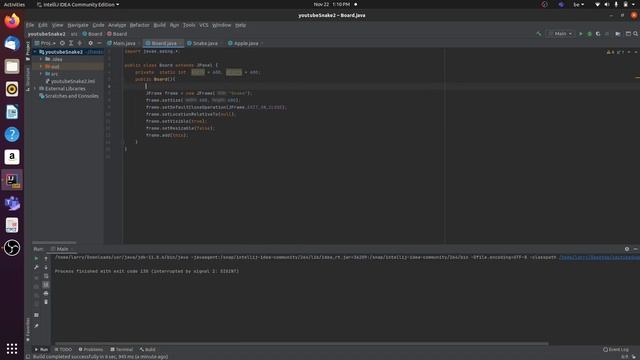Open the Build menu
Screen dimensions: 640x360
[160, 25]
